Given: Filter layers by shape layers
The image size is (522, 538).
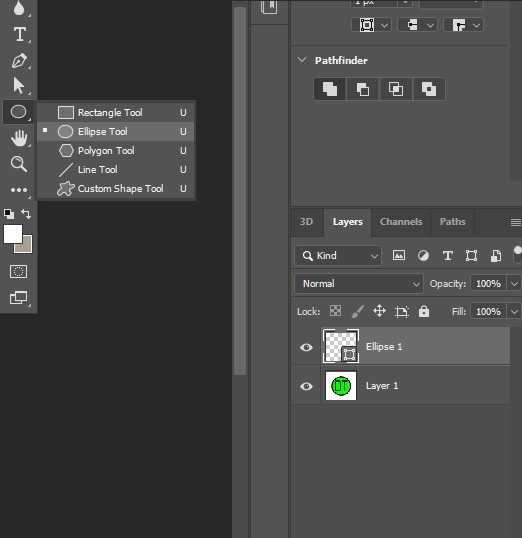Looking at the screenshot, I should coord(471,256).
